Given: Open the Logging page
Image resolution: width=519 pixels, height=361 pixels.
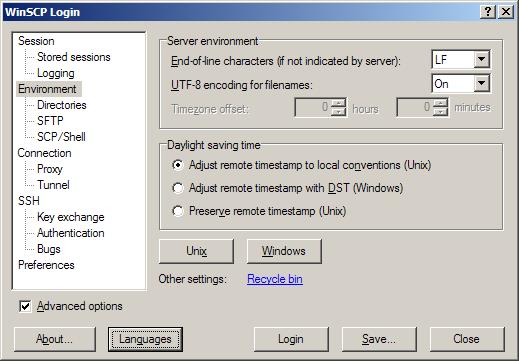Looking at the screenshot, I should coord(56,73).
